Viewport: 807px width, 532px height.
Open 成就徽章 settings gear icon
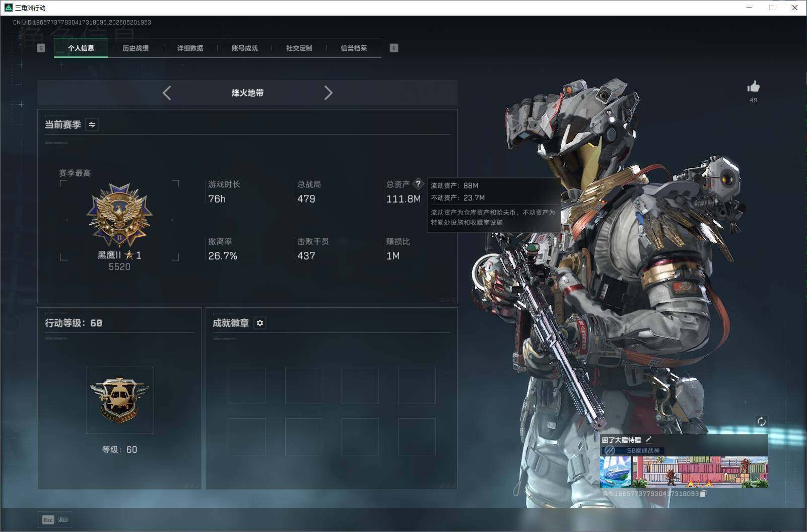(260, 323)
